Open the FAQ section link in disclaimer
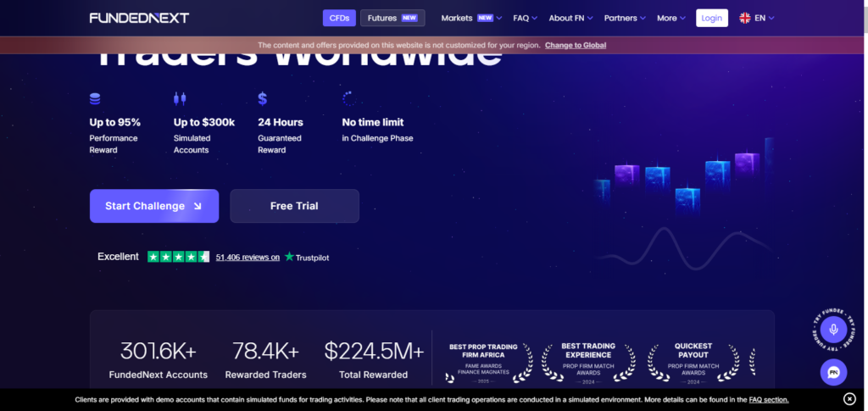Viewport: 868px width, 411px height. click(769, 399)
